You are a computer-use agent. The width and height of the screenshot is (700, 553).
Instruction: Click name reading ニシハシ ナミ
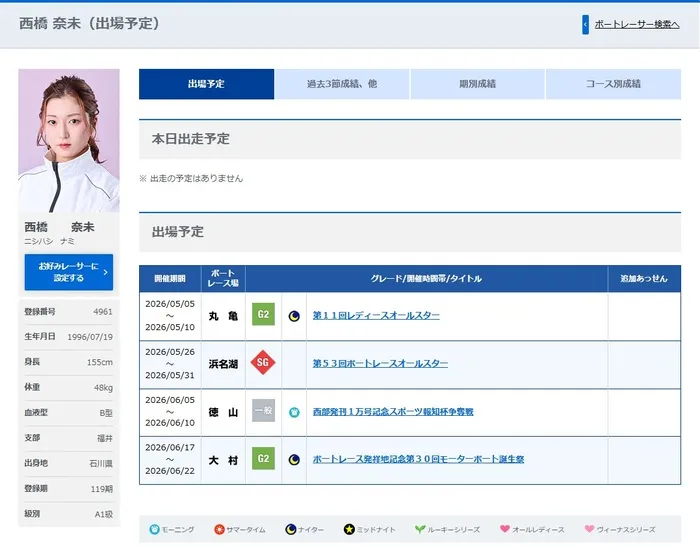pos(49,241)
